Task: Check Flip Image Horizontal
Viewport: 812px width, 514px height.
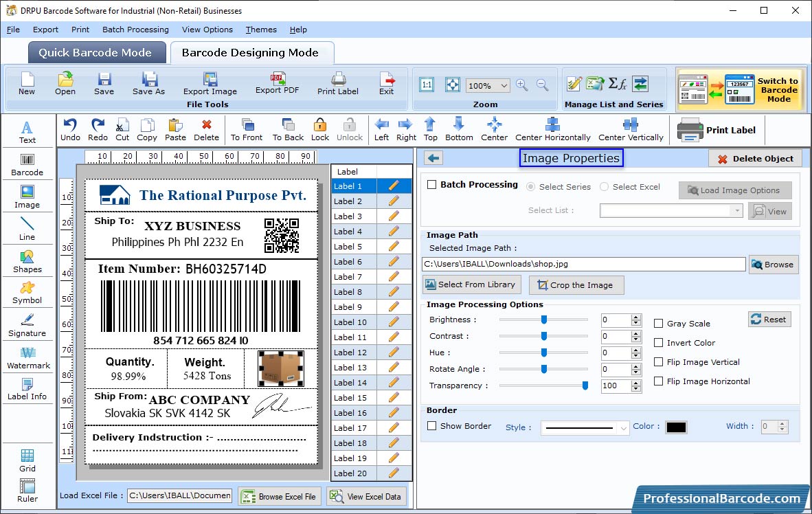Action: click(659, 381)
